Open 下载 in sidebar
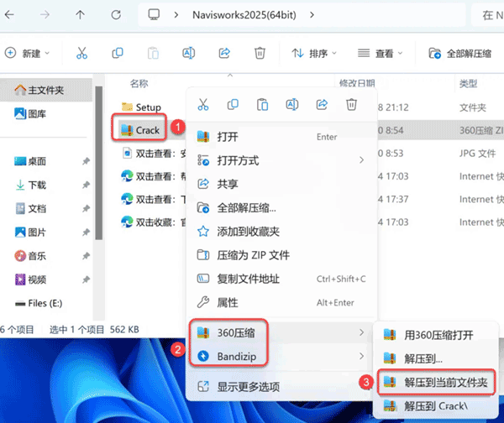 point(31,185)
